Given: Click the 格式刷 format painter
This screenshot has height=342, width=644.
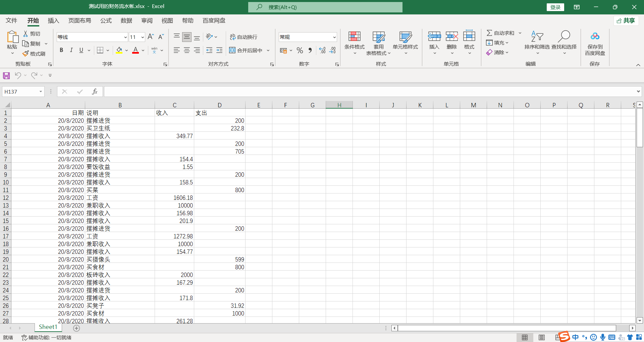Looking at the screenshot, I should pos(34,53).
